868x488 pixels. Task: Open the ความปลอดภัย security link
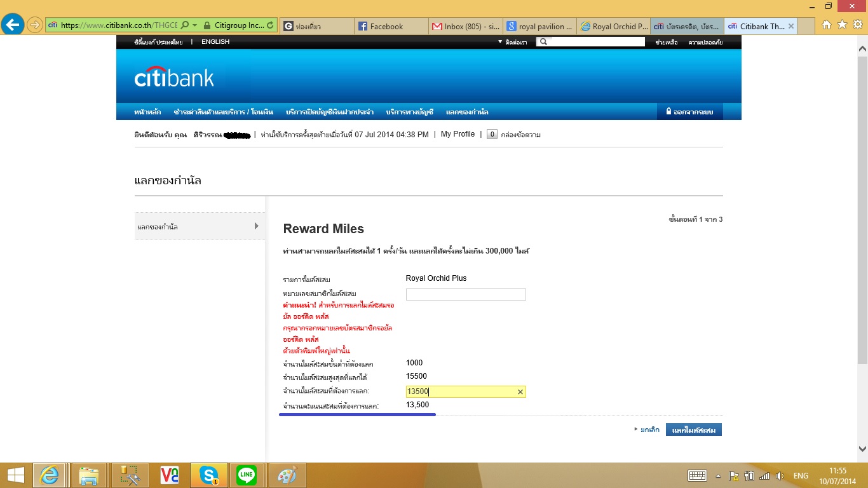705,42
